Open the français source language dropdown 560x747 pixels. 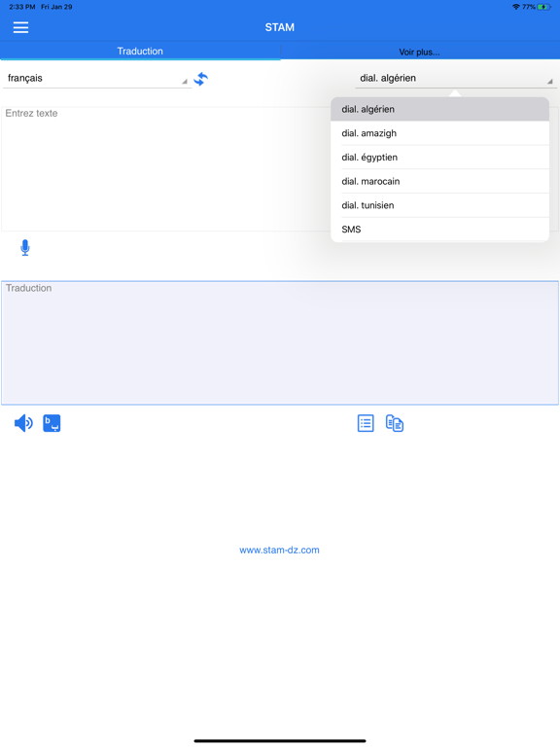pos(97,78)
